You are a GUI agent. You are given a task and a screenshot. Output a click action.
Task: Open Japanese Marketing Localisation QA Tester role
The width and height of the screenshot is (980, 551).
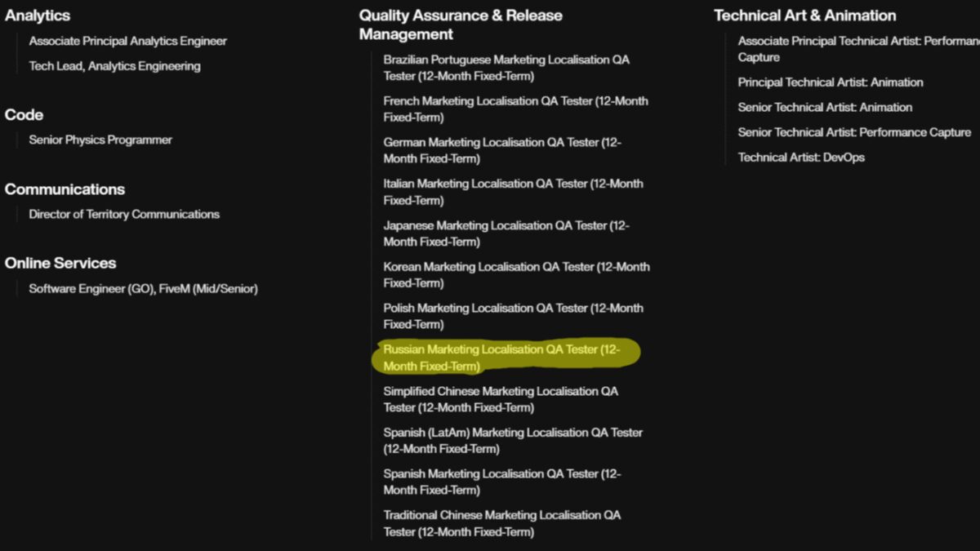pyautogui.click(x=506, y=233)
